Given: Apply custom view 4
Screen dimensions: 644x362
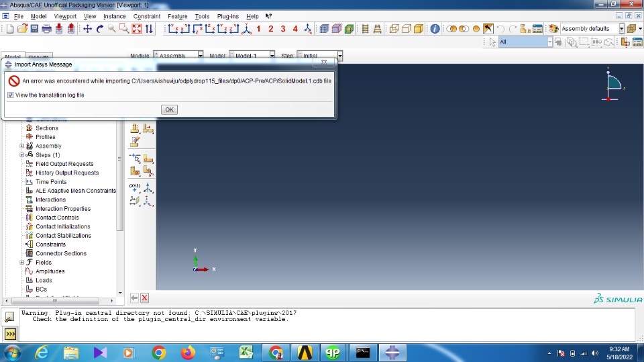Looking at the screenshot, I should tap(295, 29).
